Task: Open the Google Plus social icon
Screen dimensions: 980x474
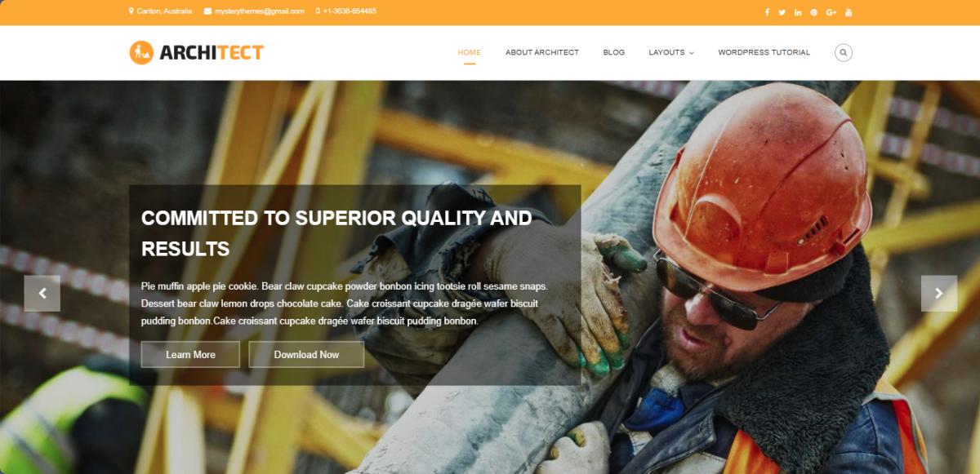Action: pyautogui.click(x=831, y=12)
